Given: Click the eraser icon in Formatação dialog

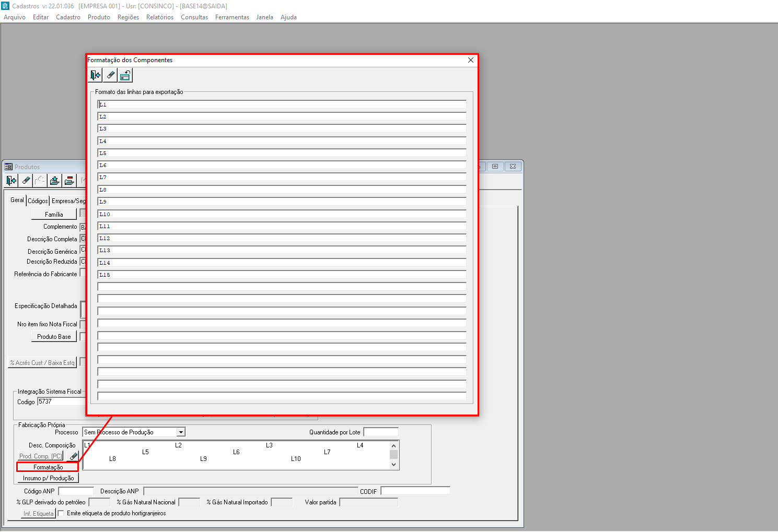Looking at the screenshot, I should click(x=110, y=76).
